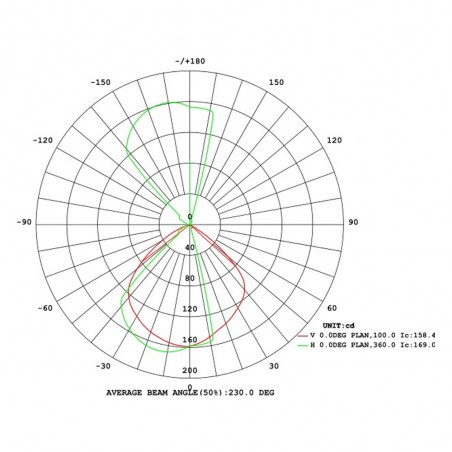Click the 60 degree angle label

[332, 308]
